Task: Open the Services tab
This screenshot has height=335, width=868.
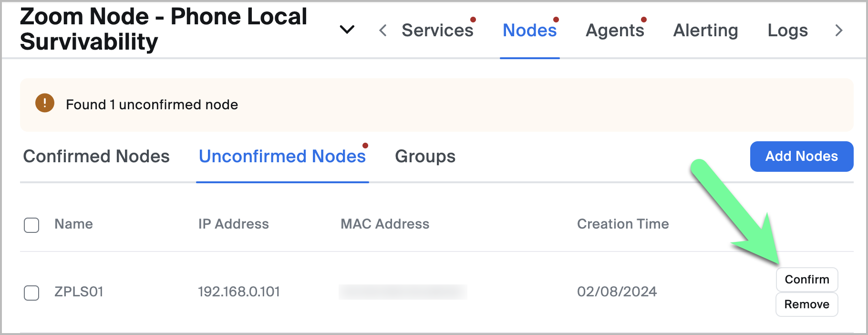Action: point(437,31)
